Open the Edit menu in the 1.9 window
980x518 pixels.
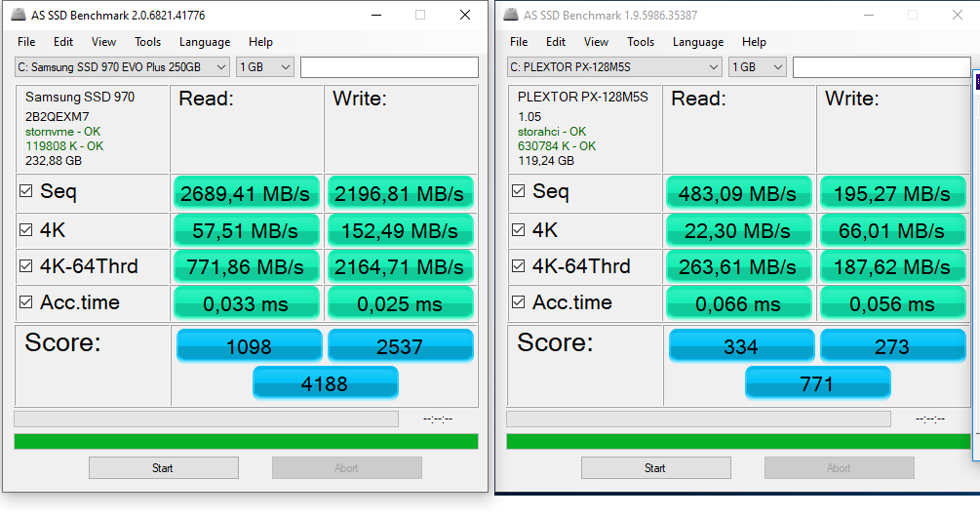(556, 42)
